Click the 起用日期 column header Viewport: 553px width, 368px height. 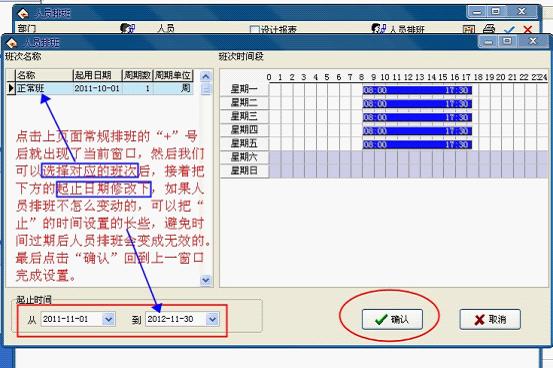pyautogui.click(x=98, y=75)
